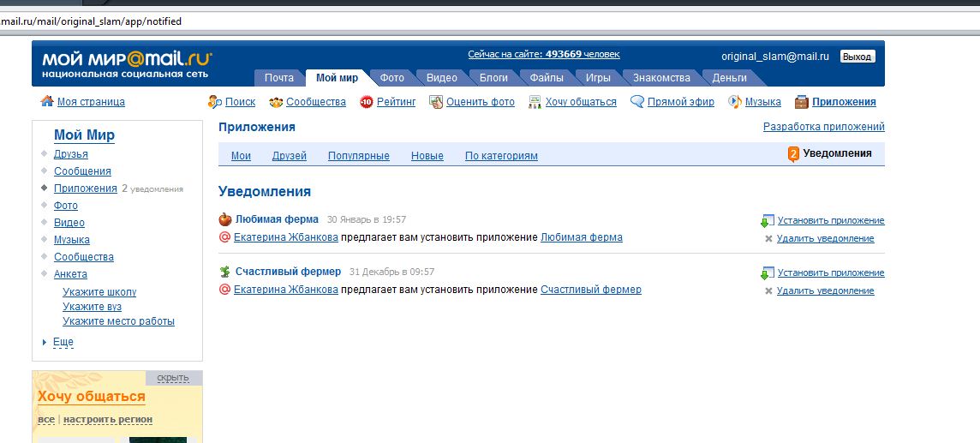This screenshot has height=443, width=980.
Task: Open the Почта tab
Action: [278, 78]
